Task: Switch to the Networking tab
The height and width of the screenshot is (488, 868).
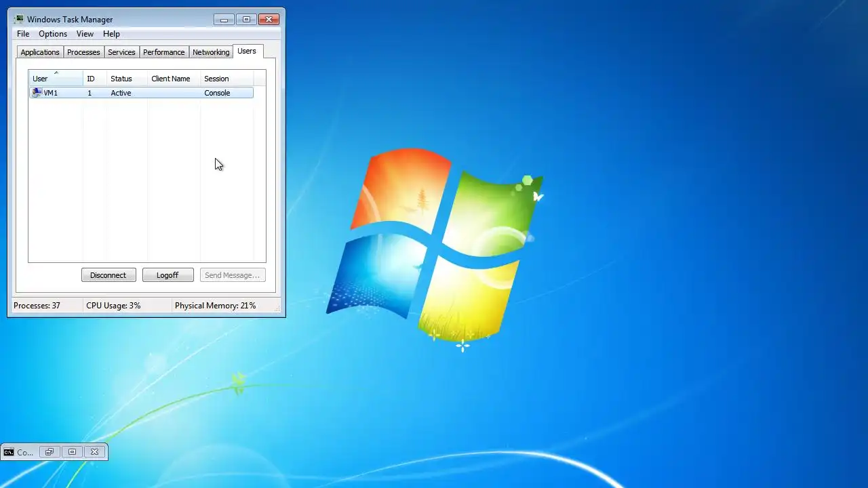Action: (x=211, y=52)
